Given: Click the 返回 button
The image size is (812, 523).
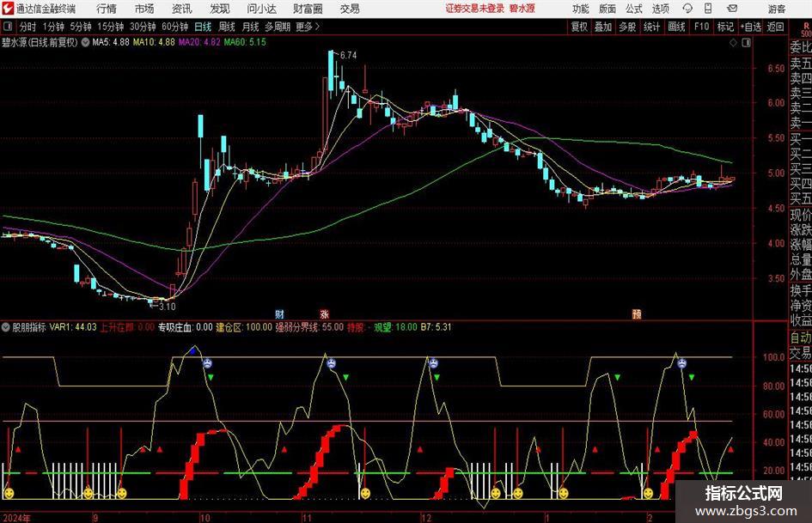Looking at the screenshot, I should 775,27.
